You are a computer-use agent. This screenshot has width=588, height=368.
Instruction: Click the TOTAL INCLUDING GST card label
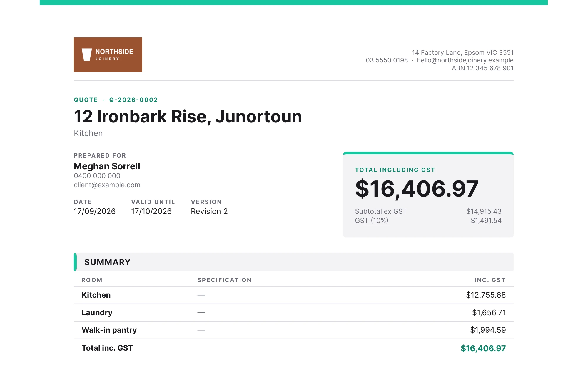tap(395, 170)
